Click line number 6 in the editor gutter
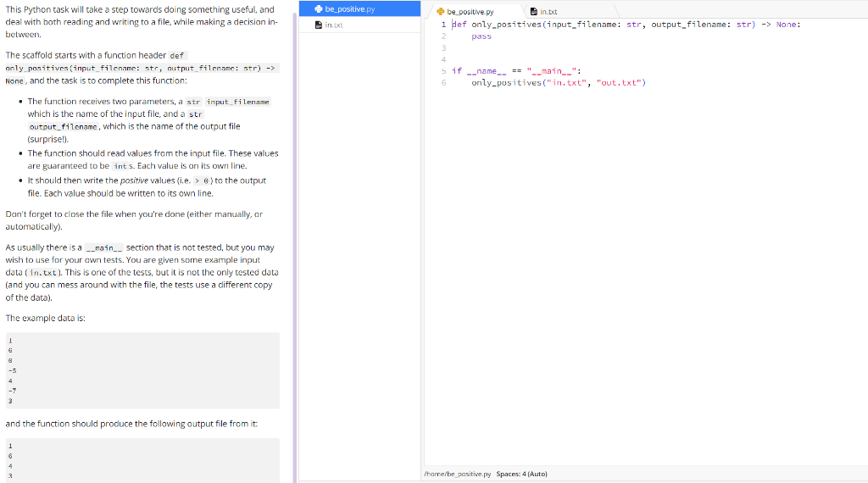The width and height of the screenshot is (868, 483). click(x=443, y=82)
